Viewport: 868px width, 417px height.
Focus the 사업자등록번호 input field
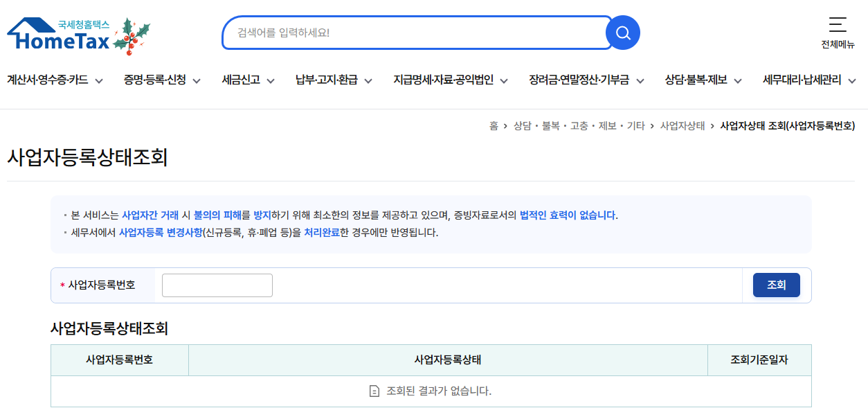coord(217,285)
